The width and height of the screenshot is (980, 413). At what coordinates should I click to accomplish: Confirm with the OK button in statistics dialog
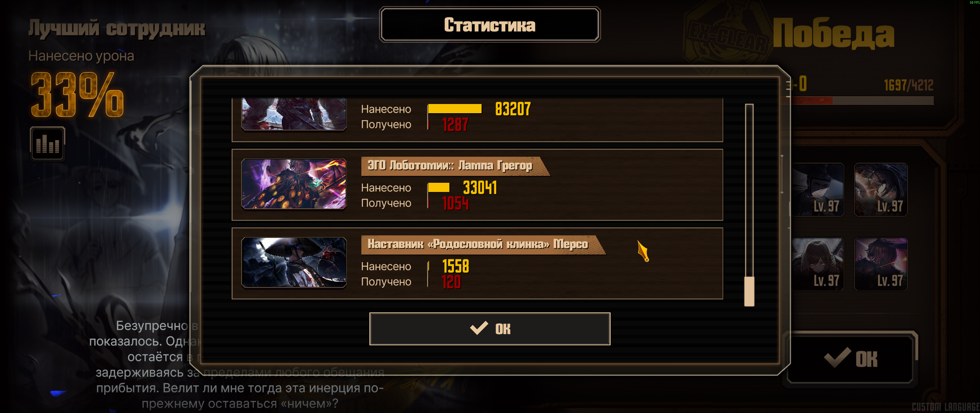coord(490,329)
